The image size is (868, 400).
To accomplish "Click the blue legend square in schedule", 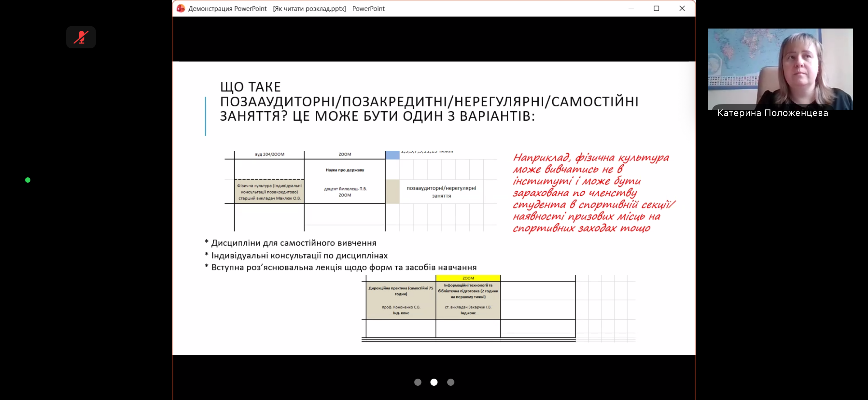I will [x=392, y=155].
